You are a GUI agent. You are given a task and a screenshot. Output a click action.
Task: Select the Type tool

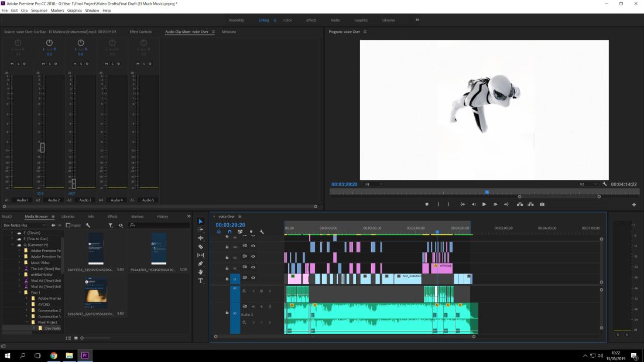pyautogui.click(x=201, y=281)
